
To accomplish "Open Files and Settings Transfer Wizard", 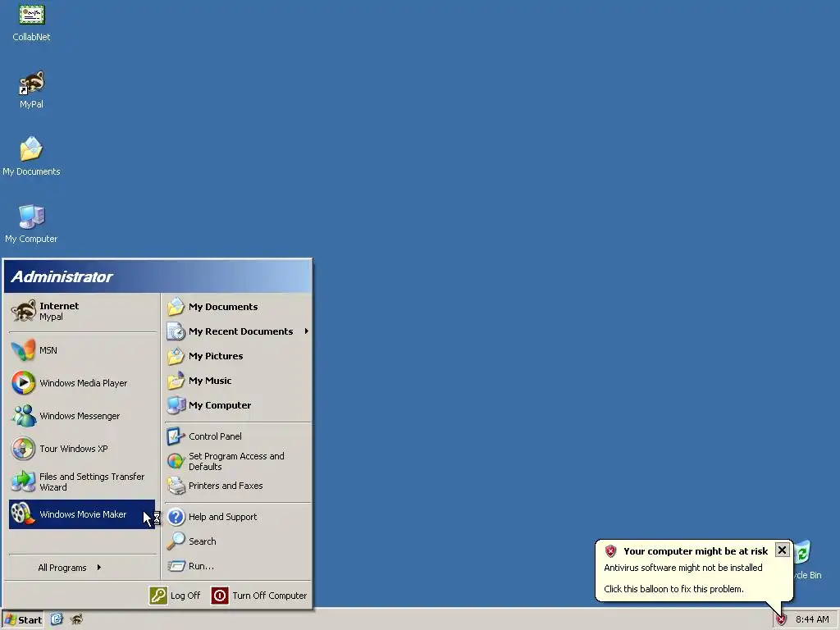I will [82, 482].
